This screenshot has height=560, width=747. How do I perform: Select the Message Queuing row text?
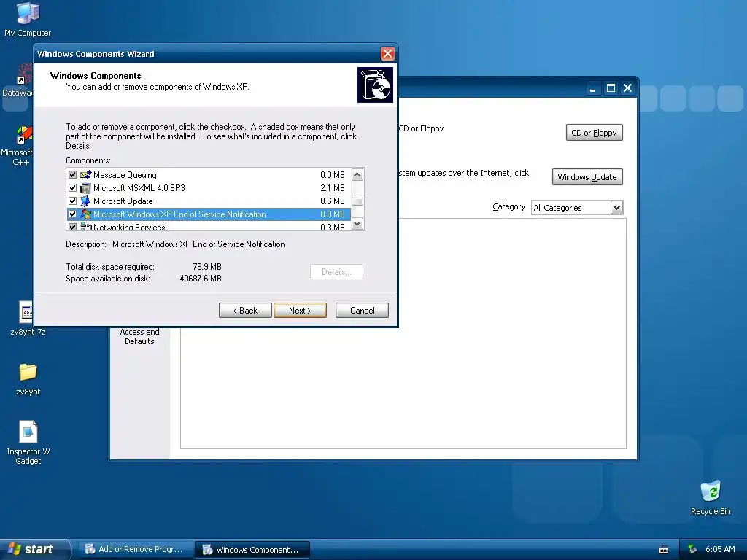pyautogui.click(x=125, y=175)
